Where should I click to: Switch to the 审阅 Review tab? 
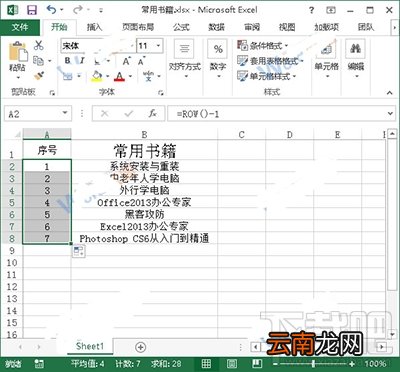click(252, 27)
